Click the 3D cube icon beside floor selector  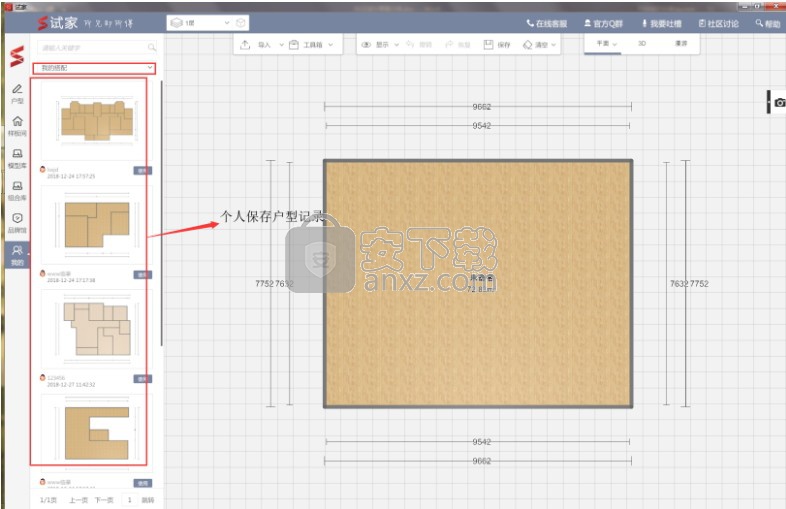pos(241,23)
